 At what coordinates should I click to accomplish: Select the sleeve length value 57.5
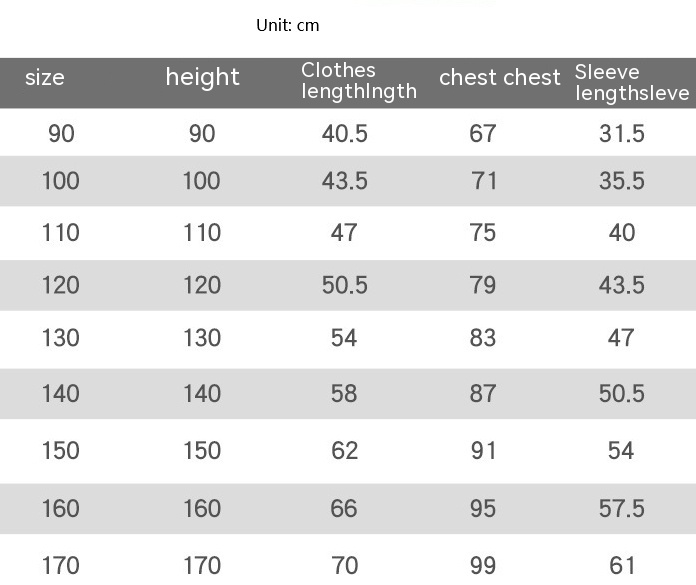(x=621, y=509)
